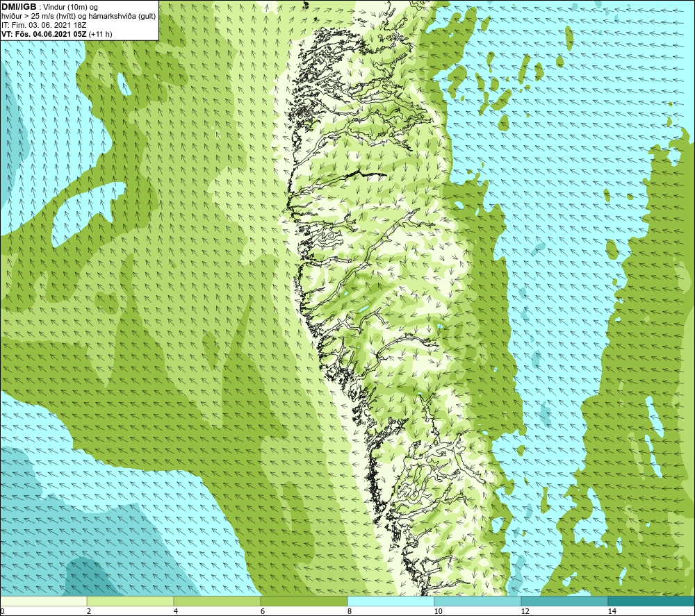
Task: Click the scale label '6'
Action: click(263, 611)
